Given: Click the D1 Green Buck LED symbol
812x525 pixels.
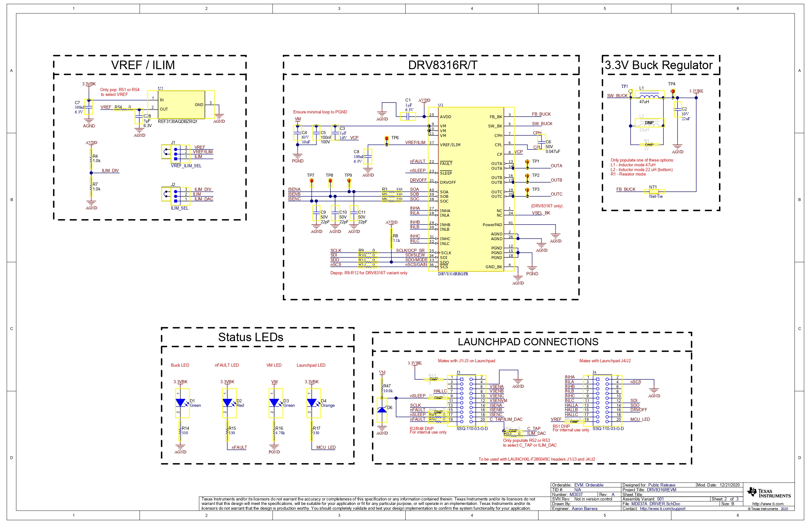Looking at the screenshot, I should (x=180, y=403).
